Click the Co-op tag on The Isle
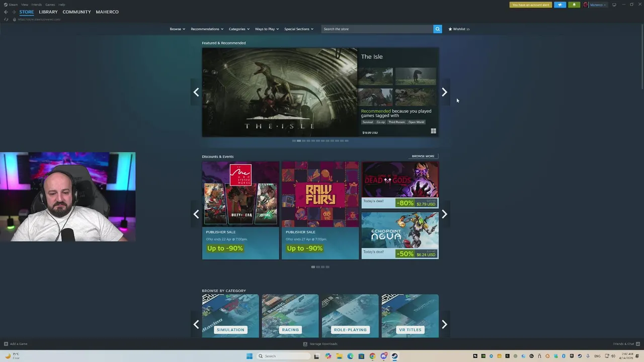The width and height of the screenshot is (644, 362). coord(381,122)
